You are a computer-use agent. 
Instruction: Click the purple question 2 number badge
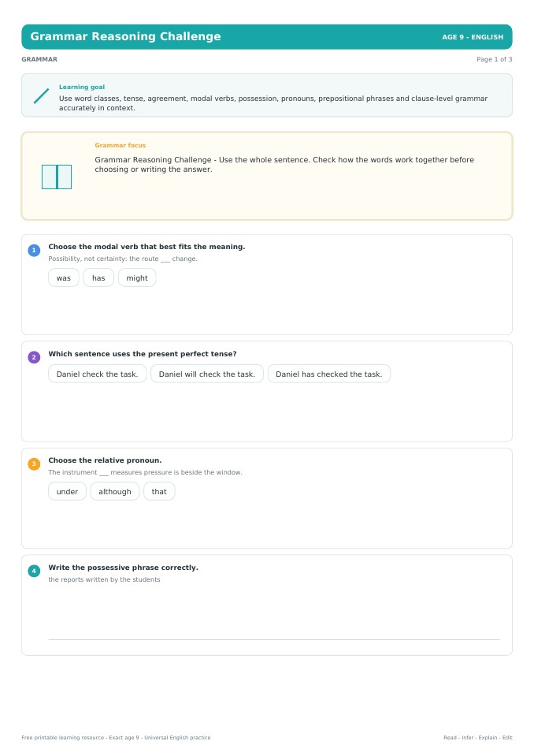point(34,357)
